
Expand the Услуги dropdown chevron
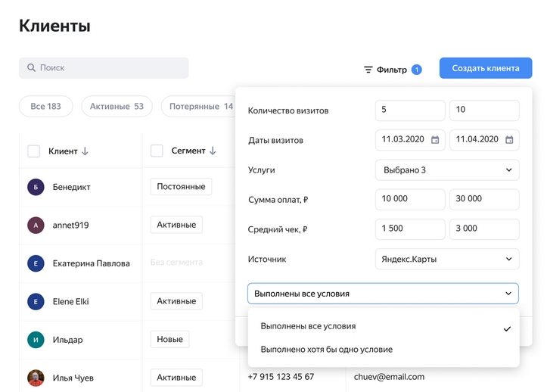click(x=508, y=170)
